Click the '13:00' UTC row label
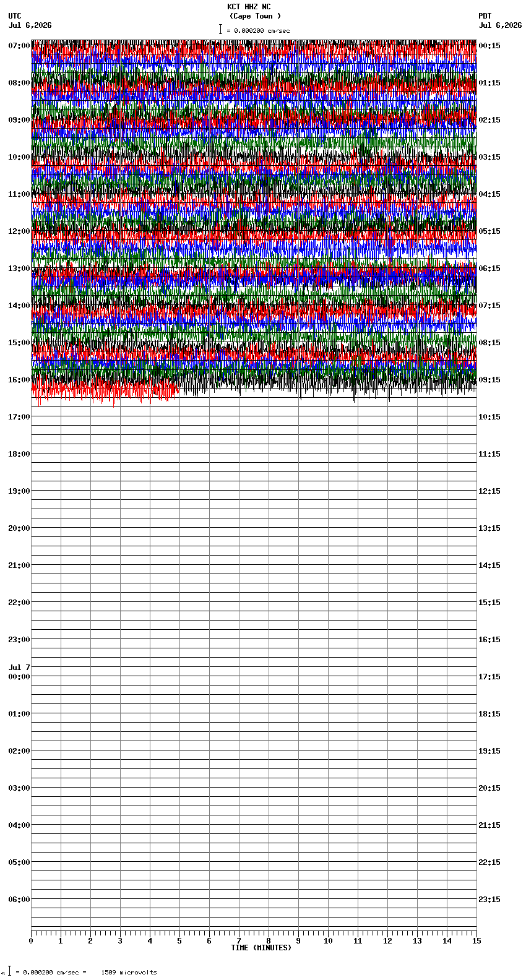Viewport: 526px width, 980px height. pyautogui.click(x=19, y=269)
